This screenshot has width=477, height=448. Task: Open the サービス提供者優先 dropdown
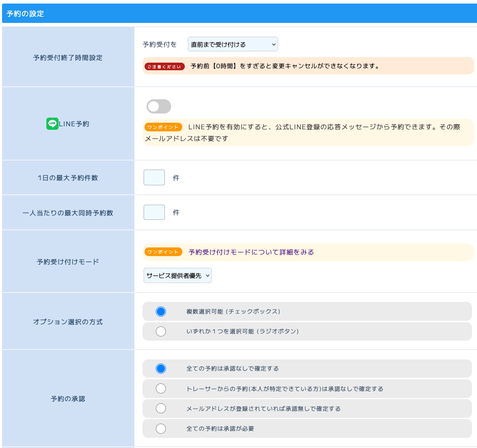177,275
